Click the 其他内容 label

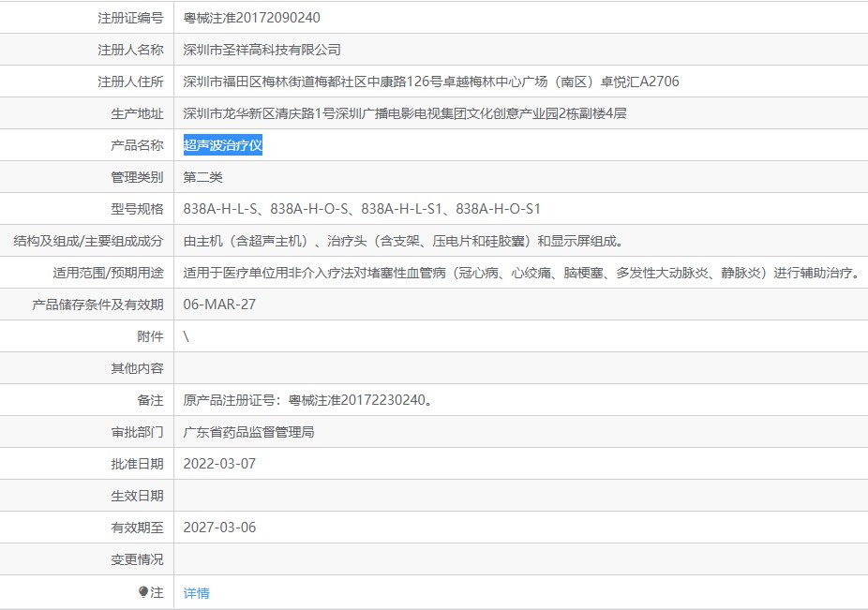137,368
